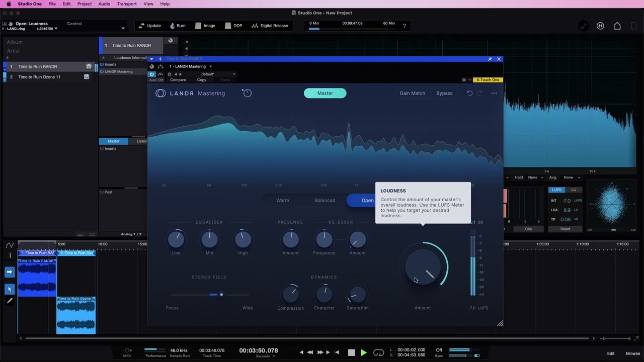
Task: Open the Browse panel
Action: coord(633,353)
